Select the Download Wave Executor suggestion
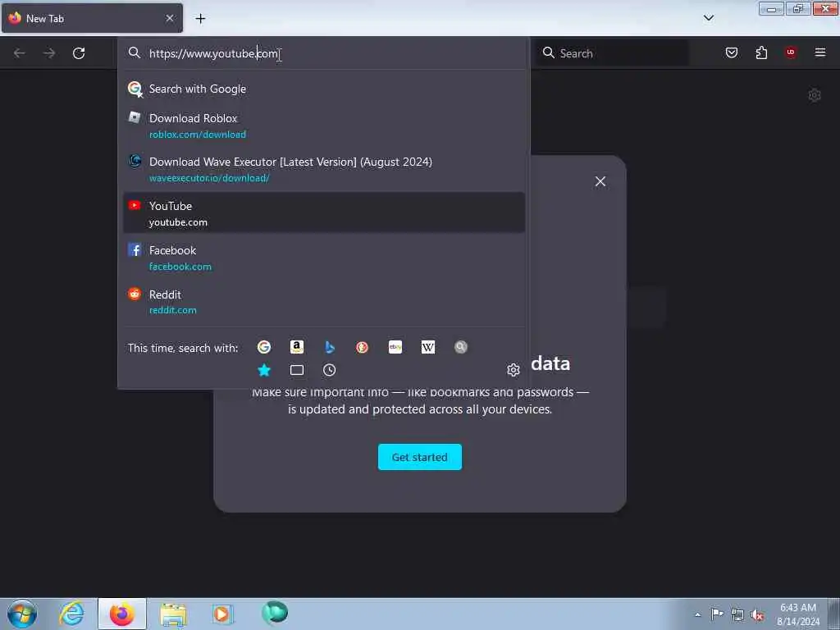Screen dimensions: 840x630 (323, 169)
